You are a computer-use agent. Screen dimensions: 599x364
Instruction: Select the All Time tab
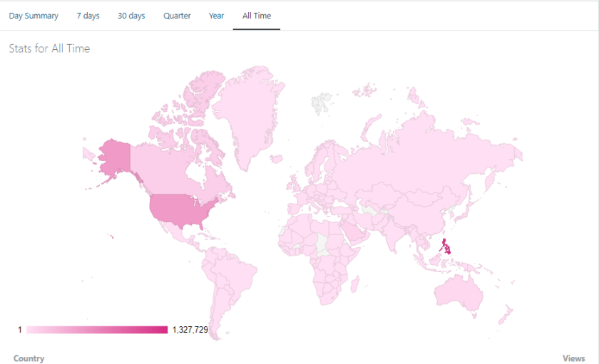point(257,16)
